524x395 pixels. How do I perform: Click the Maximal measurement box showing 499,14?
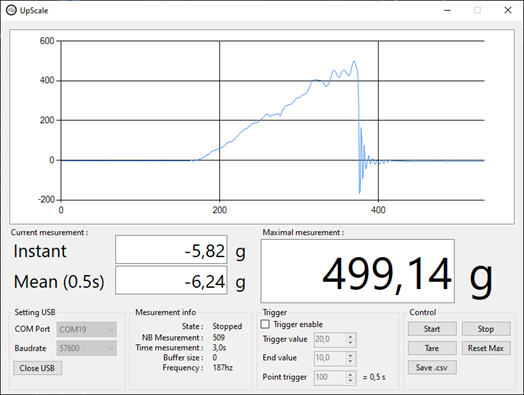(x=358, y=271)
